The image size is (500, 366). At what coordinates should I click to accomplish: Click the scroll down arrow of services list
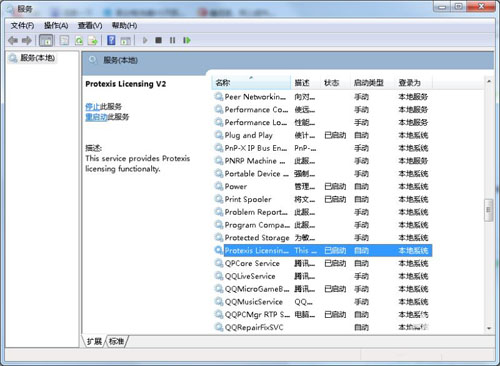point(489,328)
